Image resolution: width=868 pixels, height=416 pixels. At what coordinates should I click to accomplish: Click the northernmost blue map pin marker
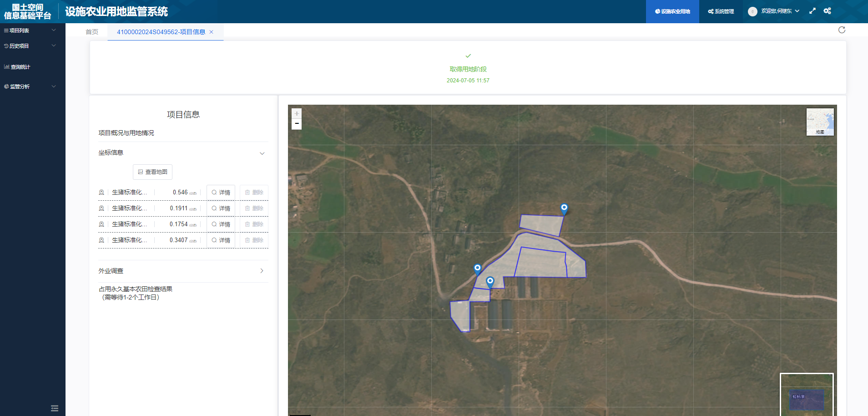pos(564,208)
